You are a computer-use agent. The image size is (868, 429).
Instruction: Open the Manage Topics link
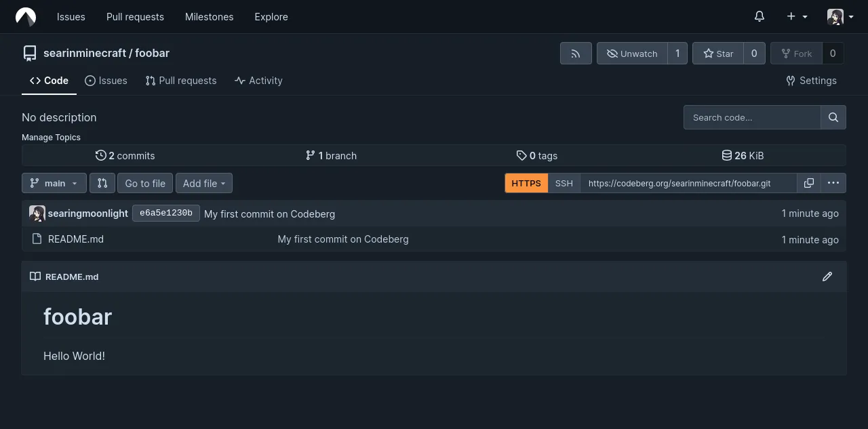click(x=51, y=137)
